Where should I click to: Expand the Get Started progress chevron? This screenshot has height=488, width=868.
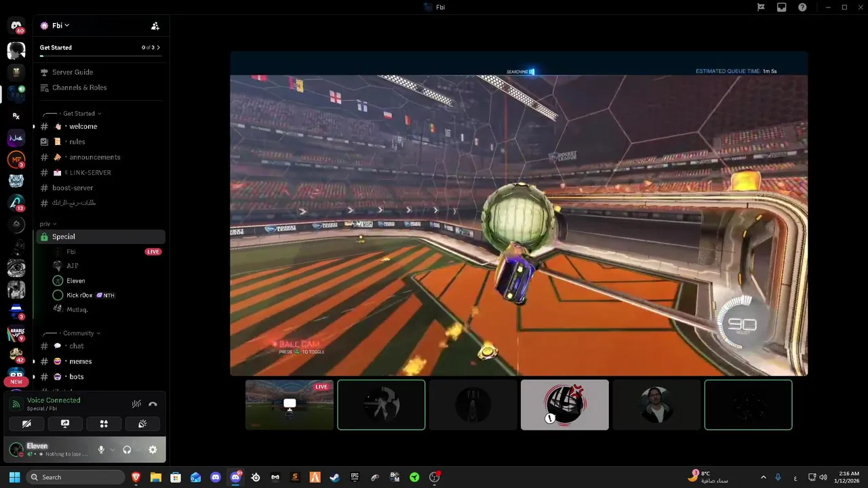point(158,47)
